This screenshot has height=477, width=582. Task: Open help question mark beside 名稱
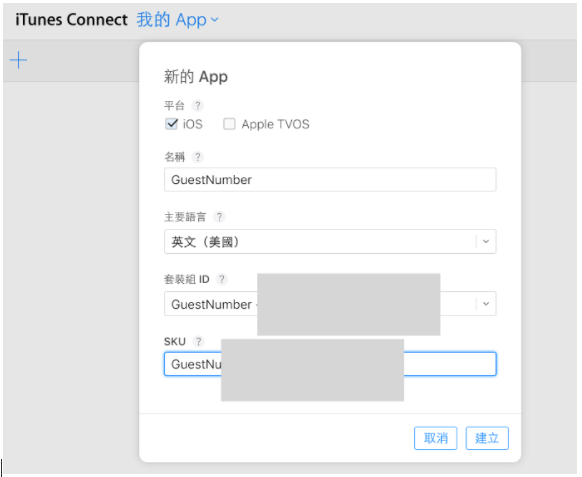click(x=198, y=157)
